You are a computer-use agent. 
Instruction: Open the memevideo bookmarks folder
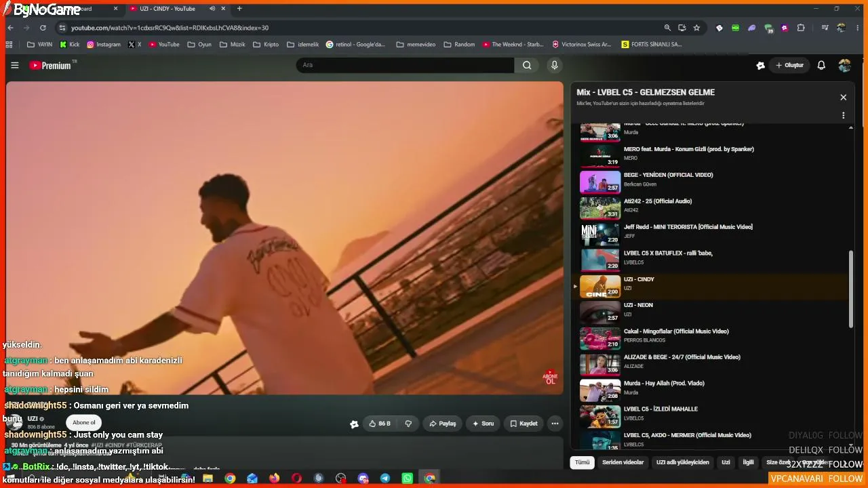[415, 45]
